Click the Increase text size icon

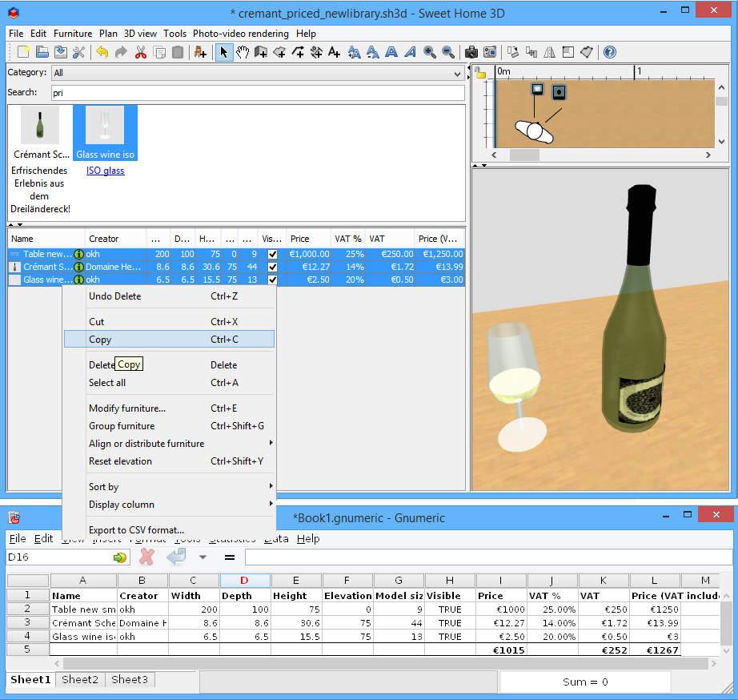[354, 52]
